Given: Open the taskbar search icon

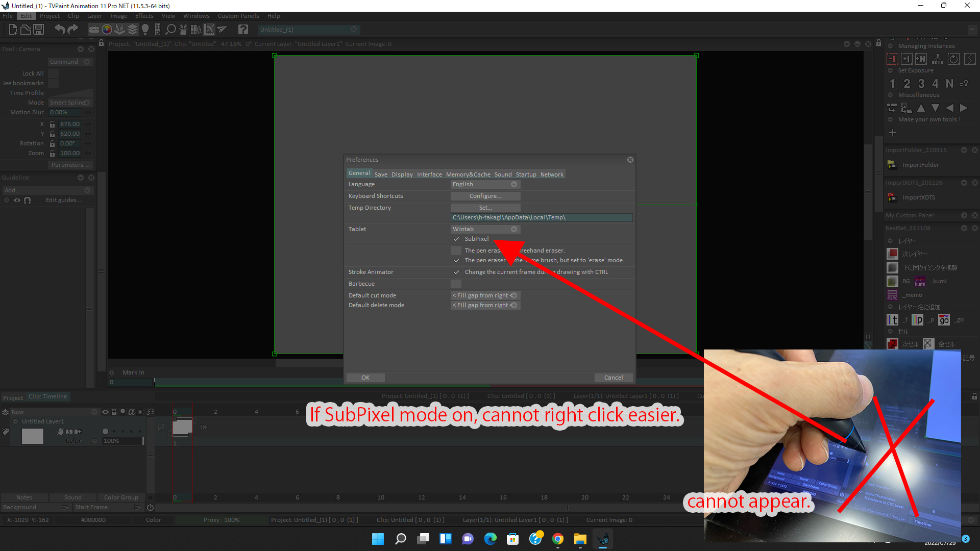Looking at the screenshot, I should [x=401, y=539].
